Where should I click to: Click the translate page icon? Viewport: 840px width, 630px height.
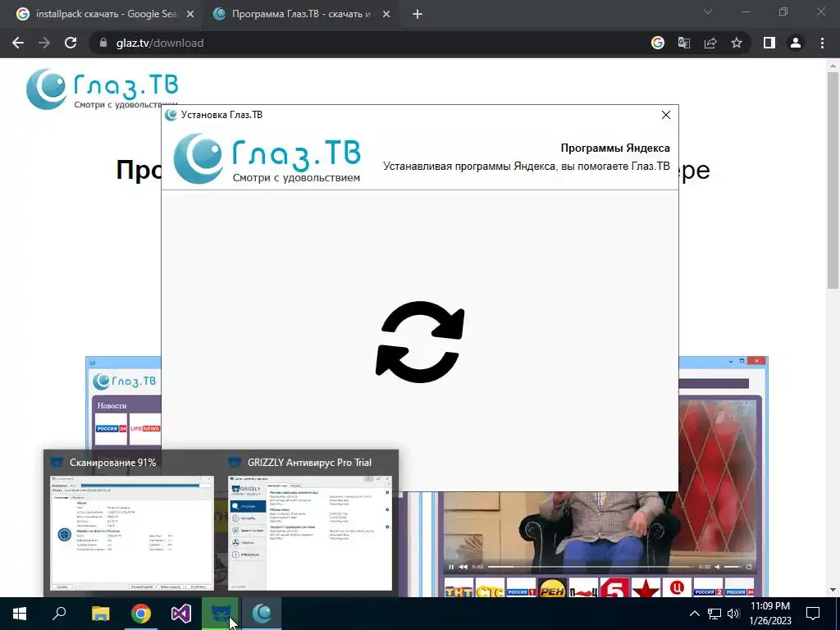(684, 43)
